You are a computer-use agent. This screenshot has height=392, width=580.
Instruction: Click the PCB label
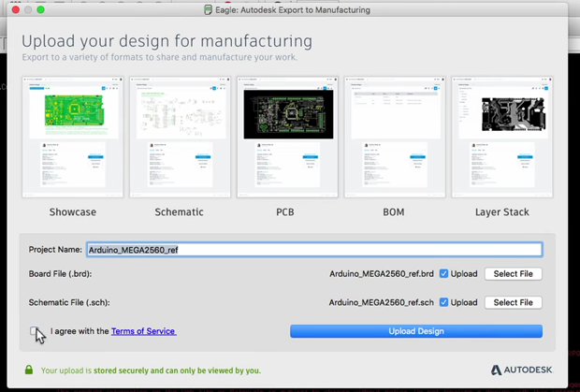click(285, 211)
